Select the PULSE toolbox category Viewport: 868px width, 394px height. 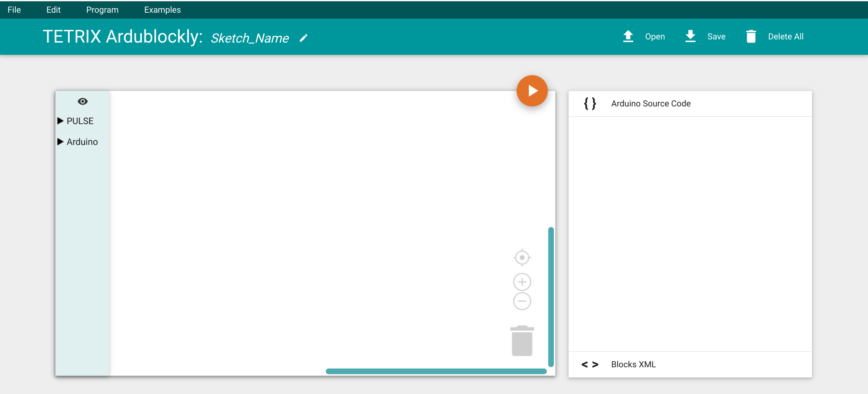click(x=82, y=121)
